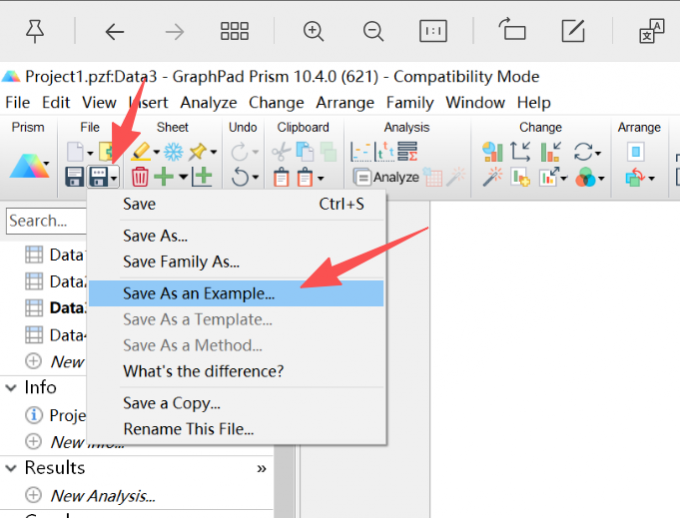Choose 'Save a Copy...' from the menu
The width and height of the screenshot is (680, 518).
point(171,403)
